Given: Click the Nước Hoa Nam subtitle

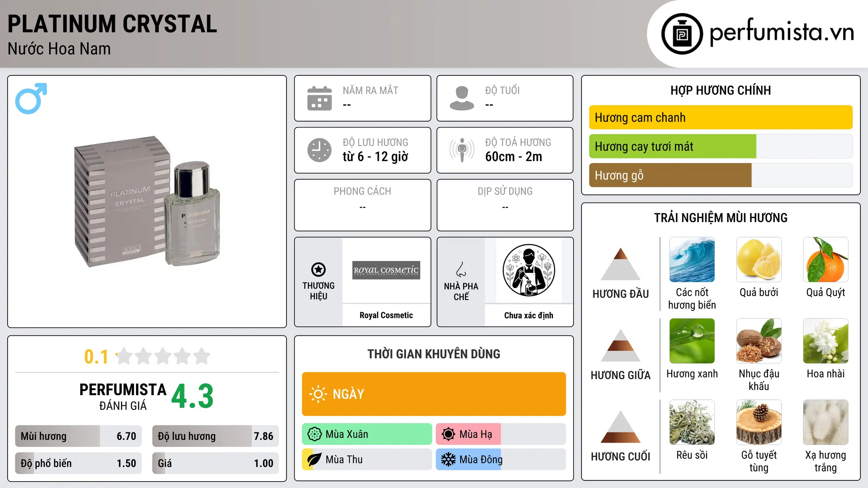Looking at the screenshot, I should (59, 49).
